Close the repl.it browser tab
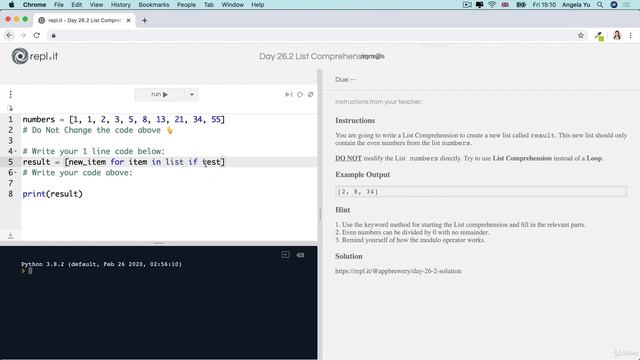The height and width of the screenshot is (360, 640). point(129,20)
